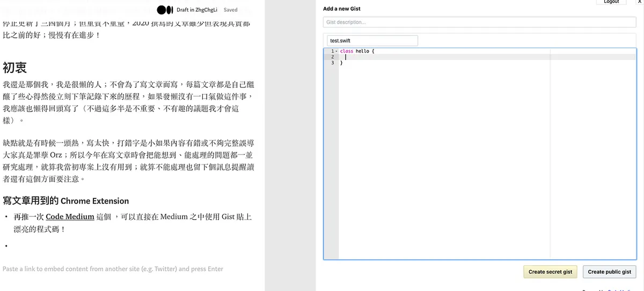
Task: Log out using the Logout button
Action: [x=611, y=2]
